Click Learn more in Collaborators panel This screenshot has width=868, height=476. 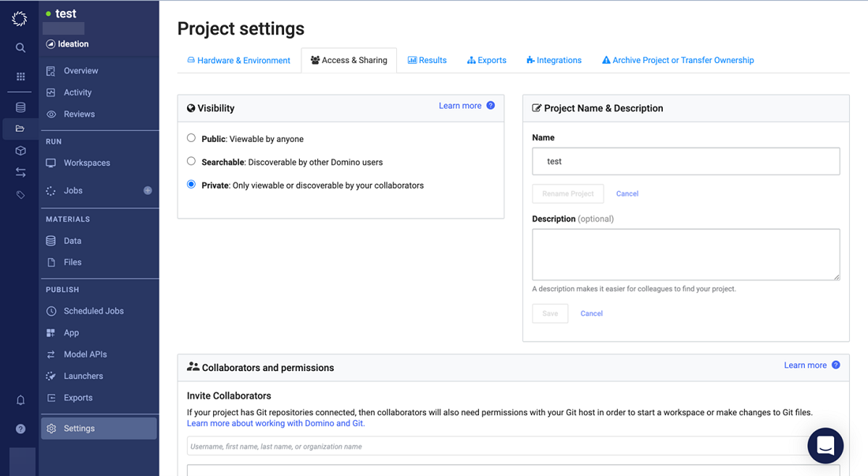(x=806, y=365)
